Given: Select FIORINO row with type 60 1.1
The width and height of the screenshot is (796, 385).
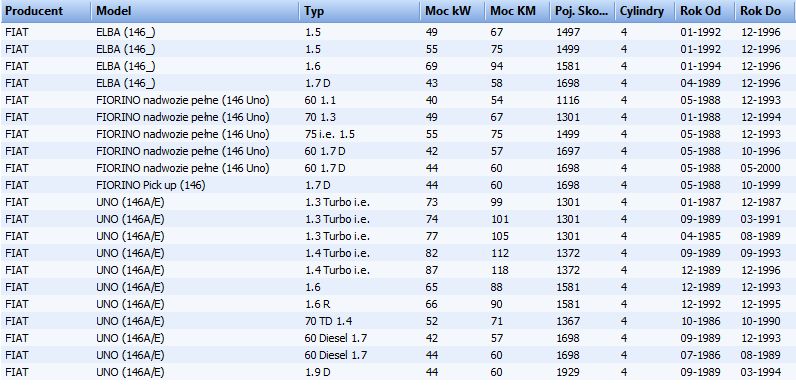Looking at the screenshot, I should [x=398, y=100].
